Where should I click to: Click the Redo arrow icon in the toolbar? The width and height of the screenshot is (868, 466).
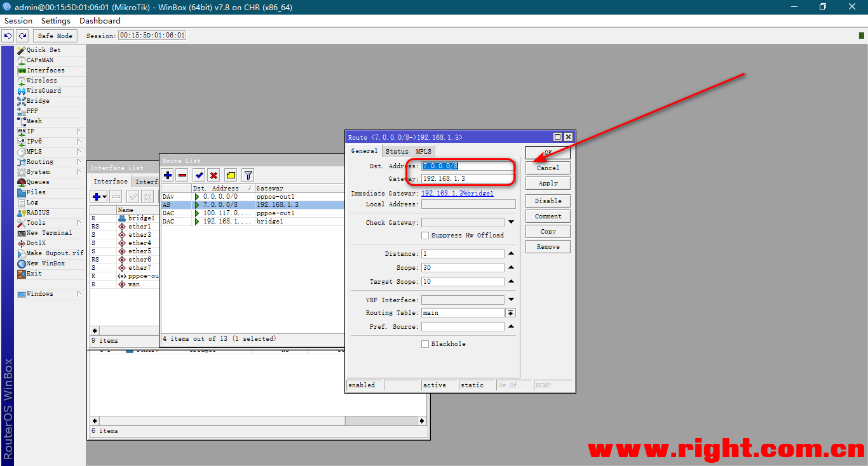(x=22, y=36)
